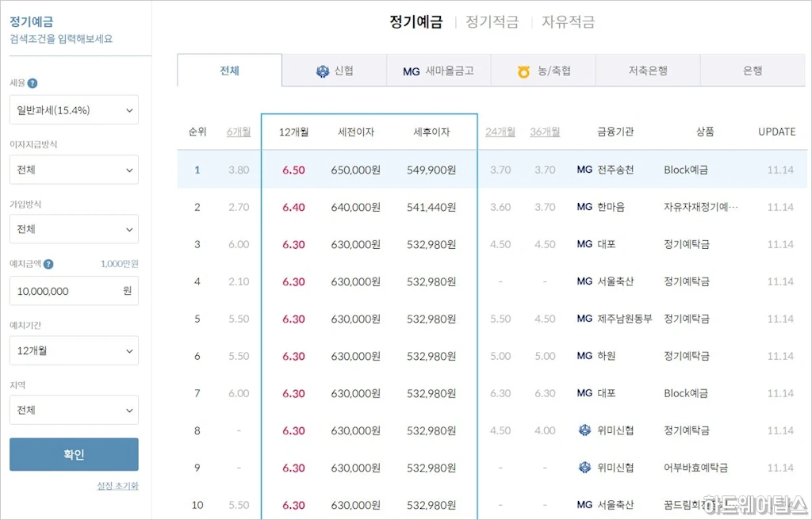Switch to 정기예금 top menu

click(416, 21)
